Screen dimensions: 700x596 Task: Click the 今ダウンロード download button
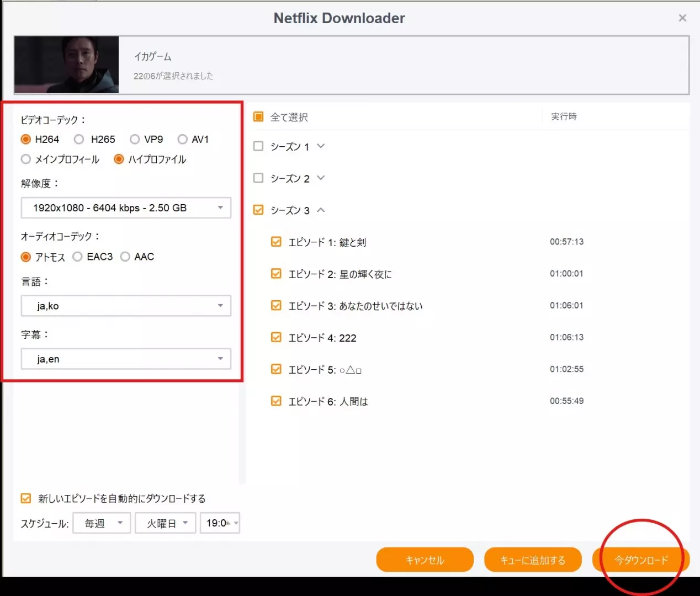pos(640,559)
